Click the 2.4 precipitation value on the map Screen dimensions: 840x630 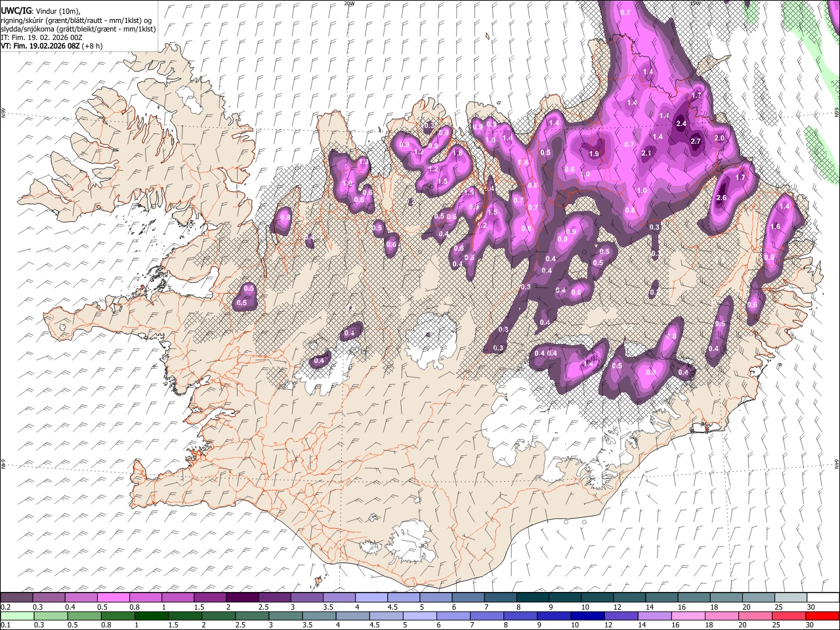click(681, 123)
